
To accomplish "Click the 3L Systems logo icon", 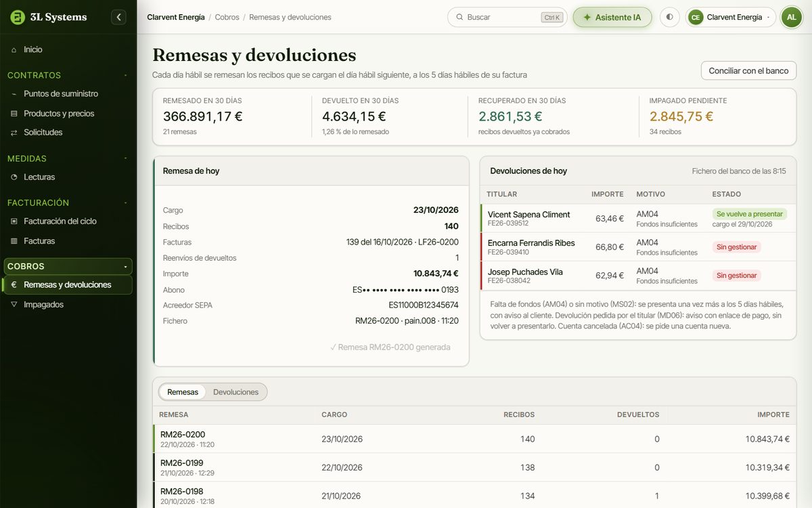I will point(18,17).
